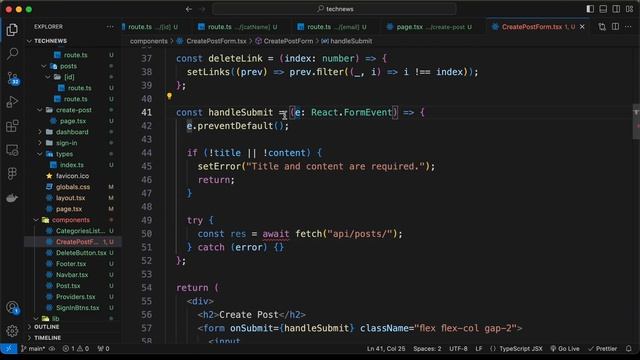Switch to route.ts [id] tab
Viewport: 640px width, 360px height.
(x=152, y=27)
